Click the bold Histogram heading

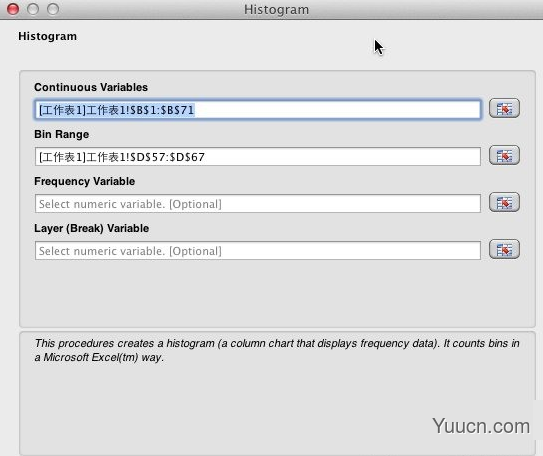[x=47, y=36]
